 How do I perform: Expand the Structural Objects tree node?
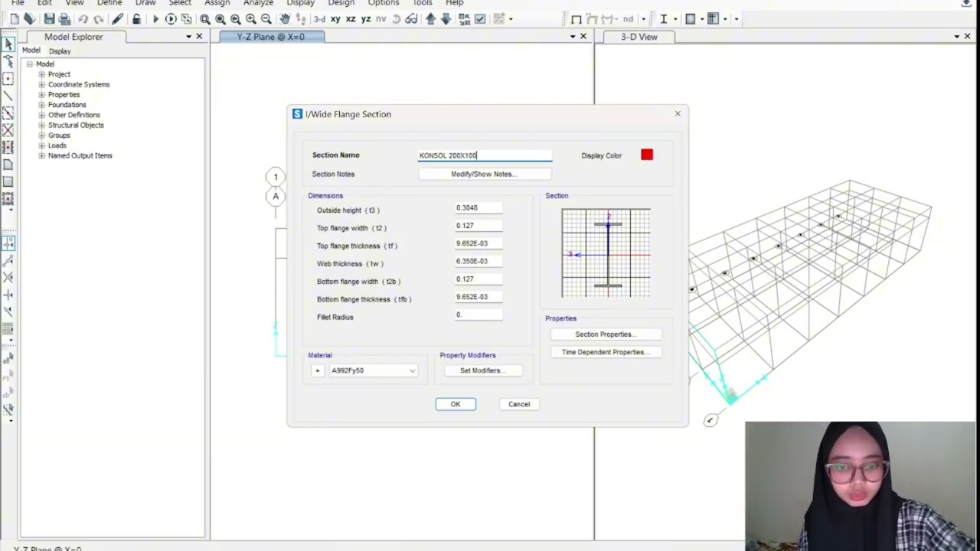pos(41,125)
